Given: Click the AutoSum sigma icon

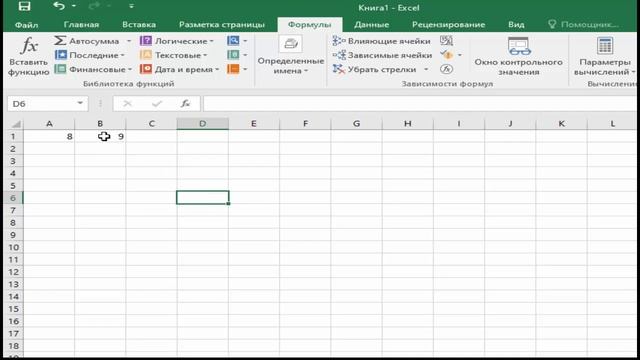Looking at the screenshot, I should (60, 40).
